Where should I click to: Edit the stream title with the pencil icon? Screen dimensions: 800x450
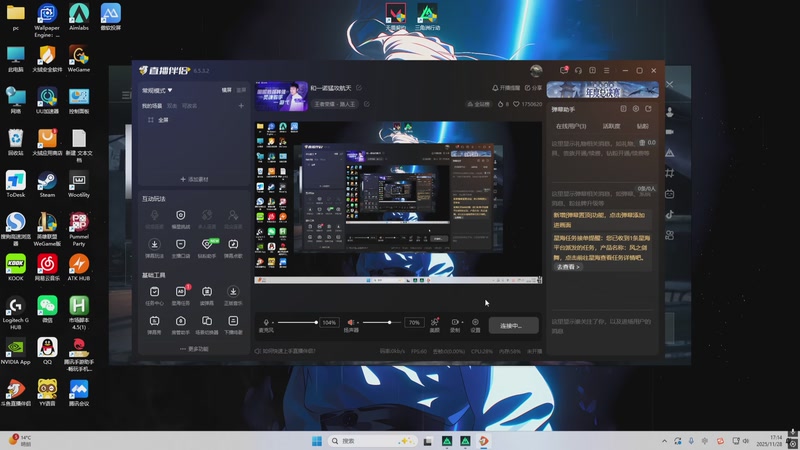[x=359, y=88]
